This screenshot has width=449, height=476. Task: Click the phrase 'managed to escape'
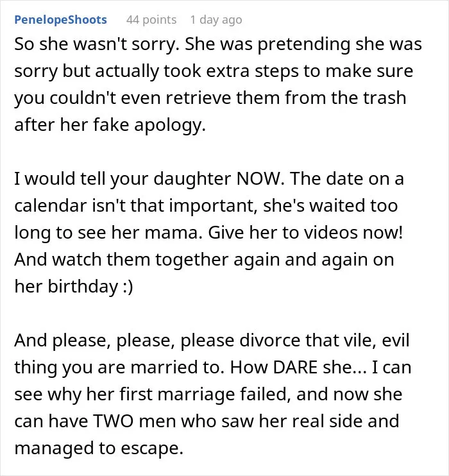tap(99, 448)
